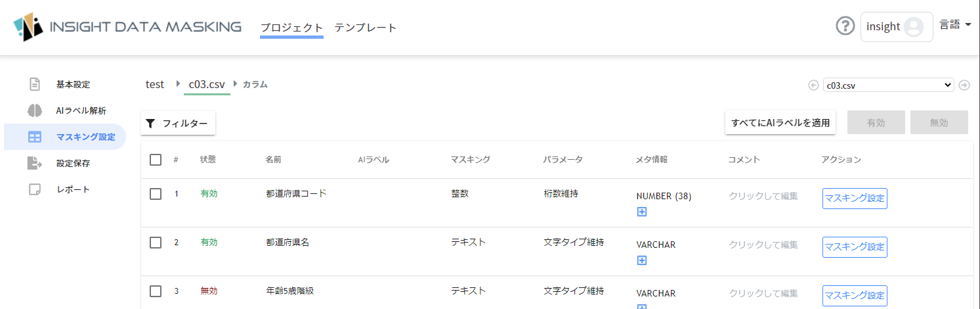Check the 都道府県コード row checkbox
The image size is (980, 309).
click(156, 193)
